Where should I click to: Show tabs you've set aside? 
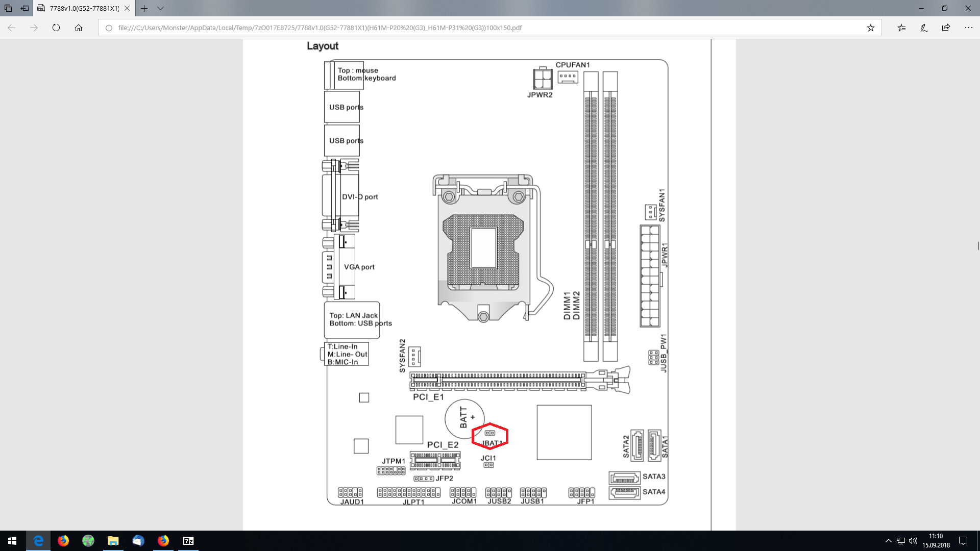pyautogui.click(x=8, y=8)
